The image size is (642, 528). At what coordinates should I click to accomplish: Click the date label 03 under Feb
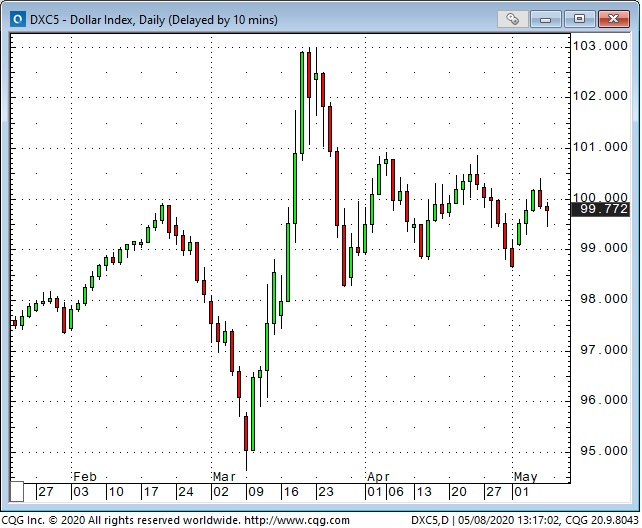pyautogui.click(x=81, y=492)
